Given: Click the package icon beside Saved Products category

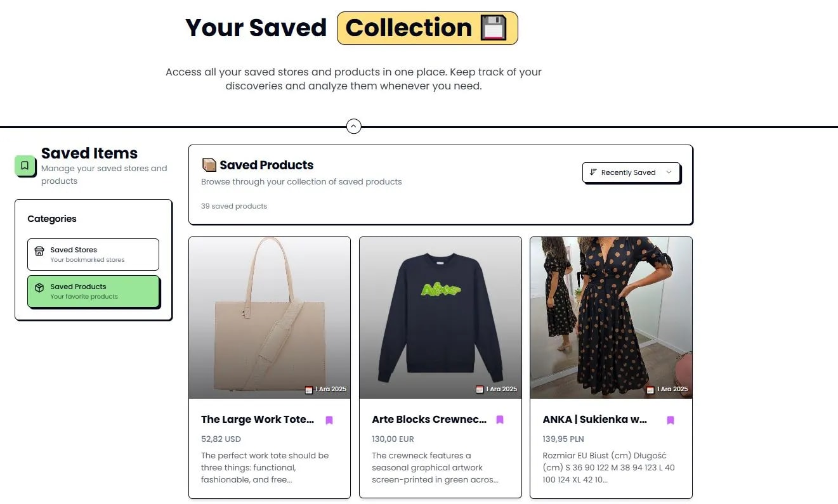Looking at the screenshot, I should click(39, 287).
